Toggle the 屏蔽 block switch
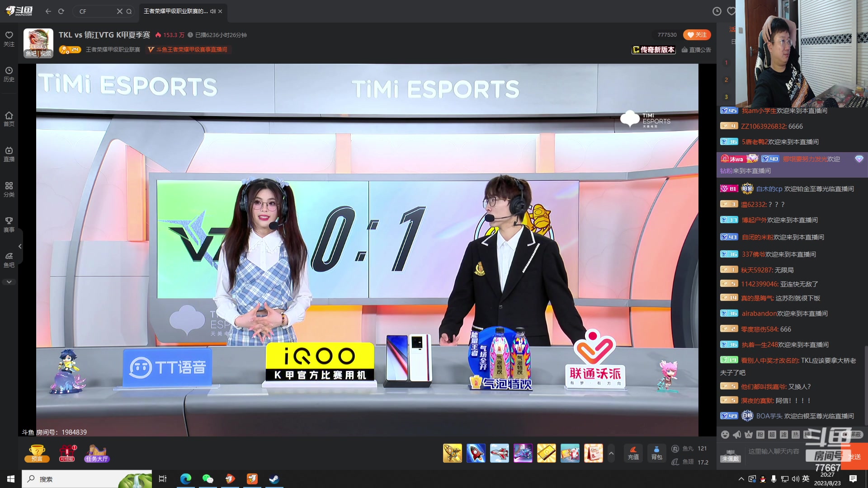Image resolution: width=868 pixels, height=488 pixels. pos(853,435)
